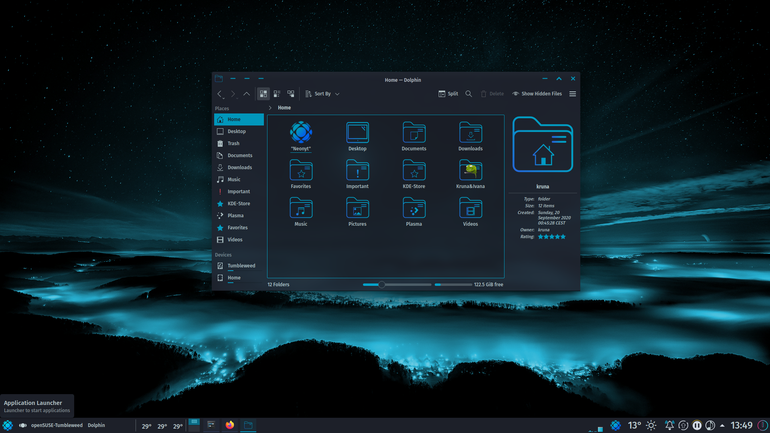Screen dimensions: 770x433
Task: Select the Important folder icon in file view
Action: pos(358,170)
